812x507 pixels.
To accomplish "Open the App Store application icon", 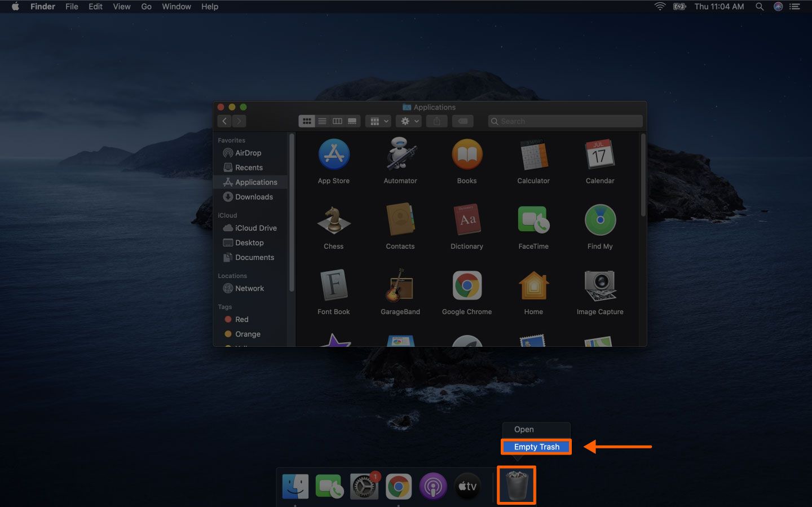I will point(334,155).
